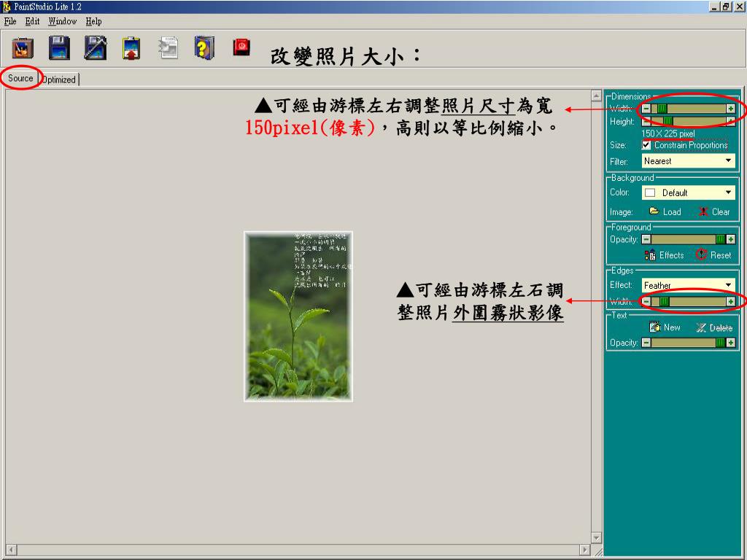Open the Help menu

(93, 21)
